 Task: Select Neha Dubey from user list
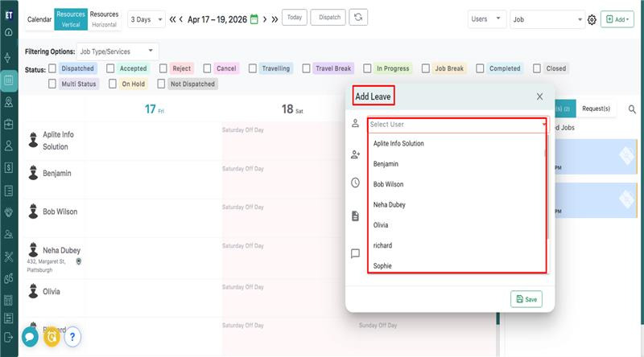(x=390, y=205)
